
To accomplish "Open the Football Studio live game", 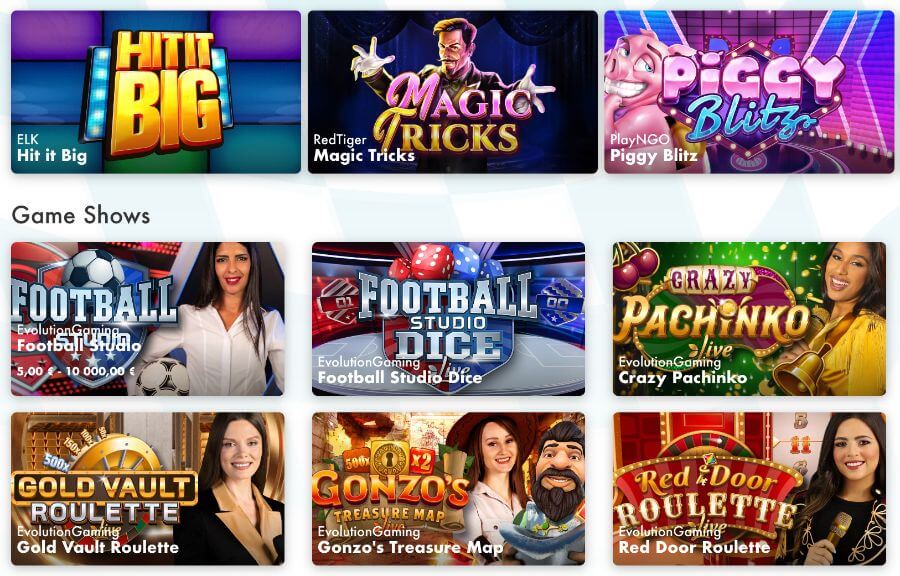I will click(148, 319).
